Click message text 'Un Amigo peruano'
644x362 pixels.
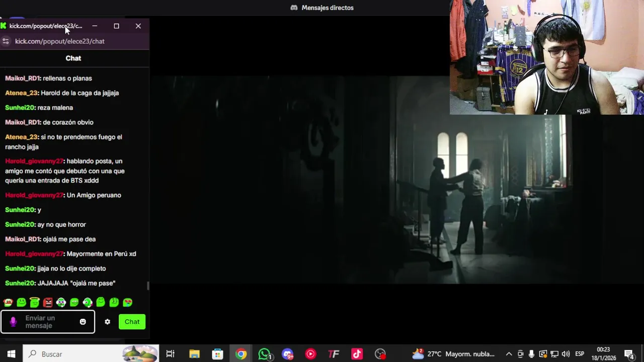coord(94,195)
